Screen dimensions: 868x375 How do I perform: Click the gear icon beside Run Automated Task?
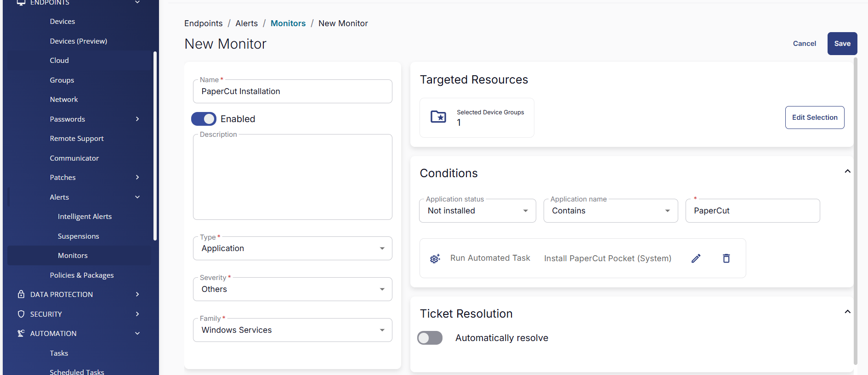coord(435,259)
